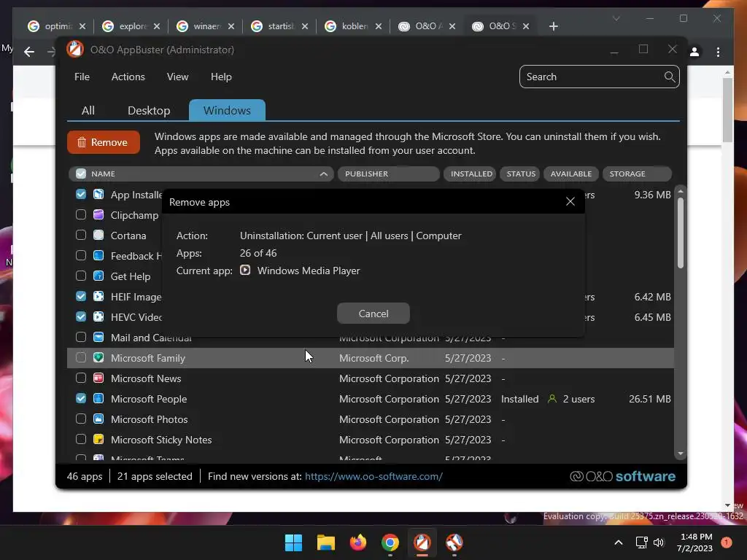Check the Clipchamp checkbox
Screen dimensions: 747x560
click(x=81, y=215)
